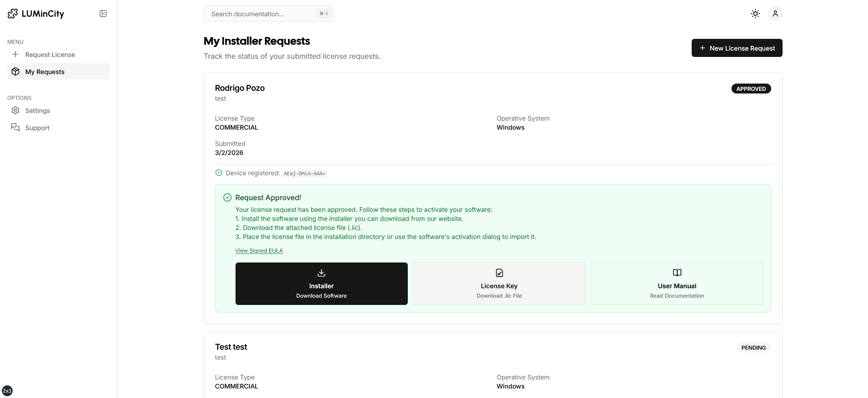Focus the Search documentation field
This screenshot has height=398, width=868.
(269, 14)
